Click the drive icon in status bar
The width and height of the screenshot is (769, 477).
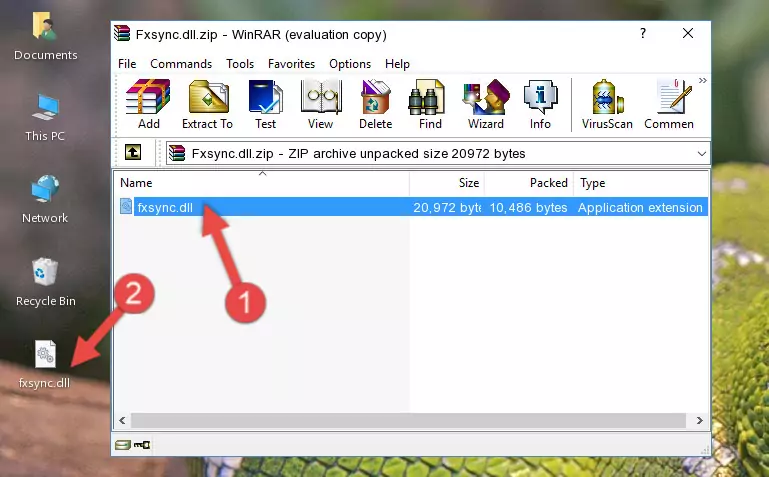click(123, 445)
